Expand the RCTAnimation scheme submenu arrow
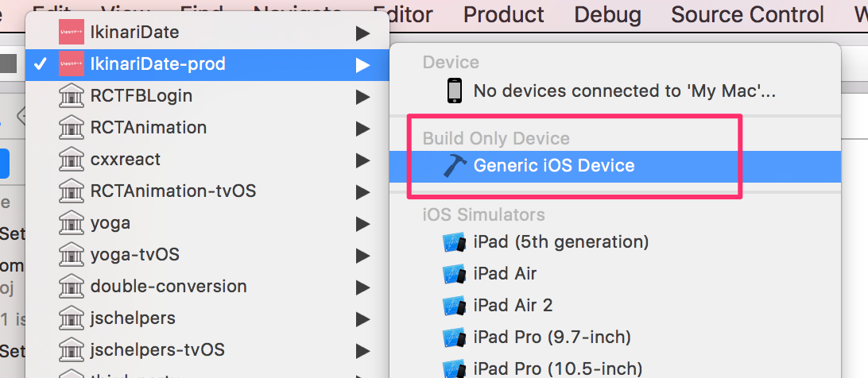Viewport: 868px width, 378px height. (362, 128)
